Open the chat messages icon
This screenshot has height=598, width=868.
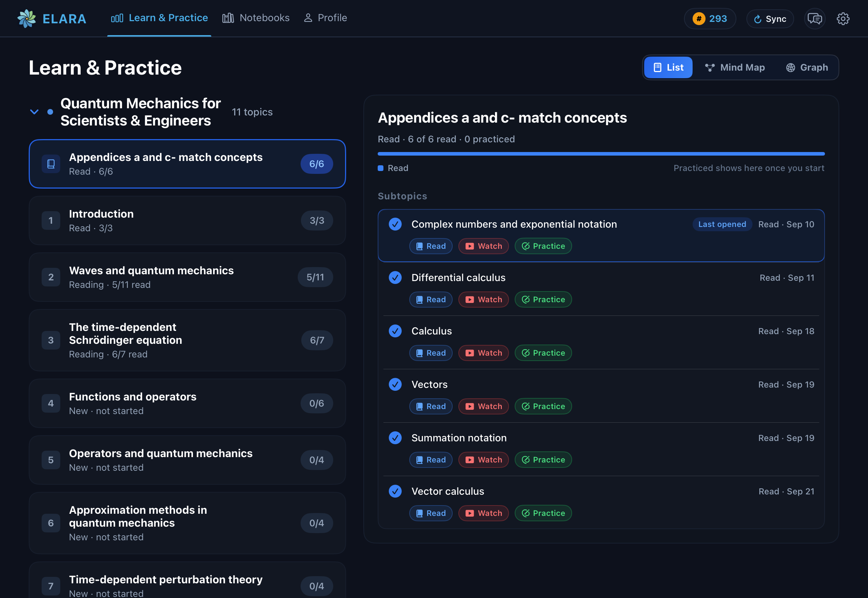pos(815,18)
